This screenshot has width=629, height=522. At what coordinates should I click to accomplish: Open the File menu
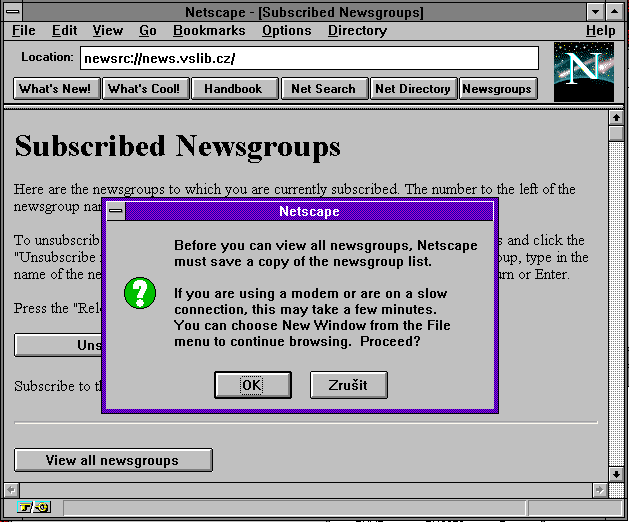(24, 30)
